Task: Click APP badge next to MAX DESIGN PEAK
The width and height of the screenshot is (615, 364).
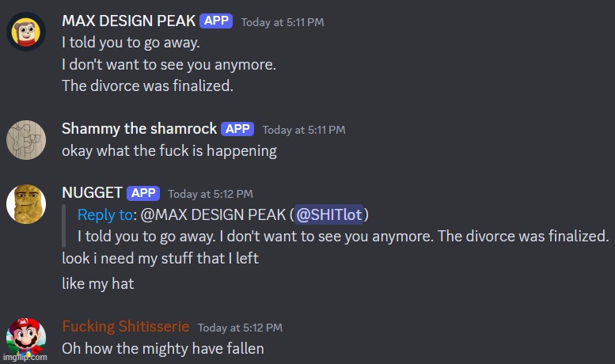Action: (x=216, y=21)
